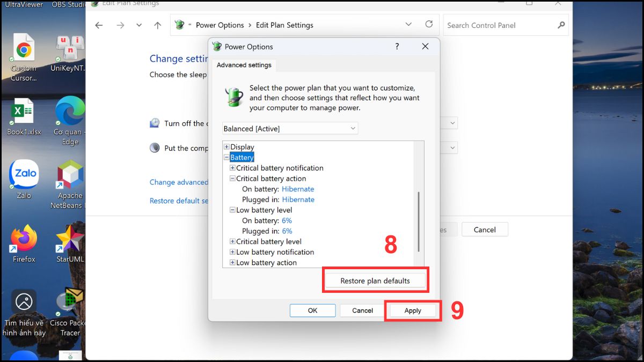Select the Critical battery level label
This screenshot has height=362, width=644.
tap(269, 242)
